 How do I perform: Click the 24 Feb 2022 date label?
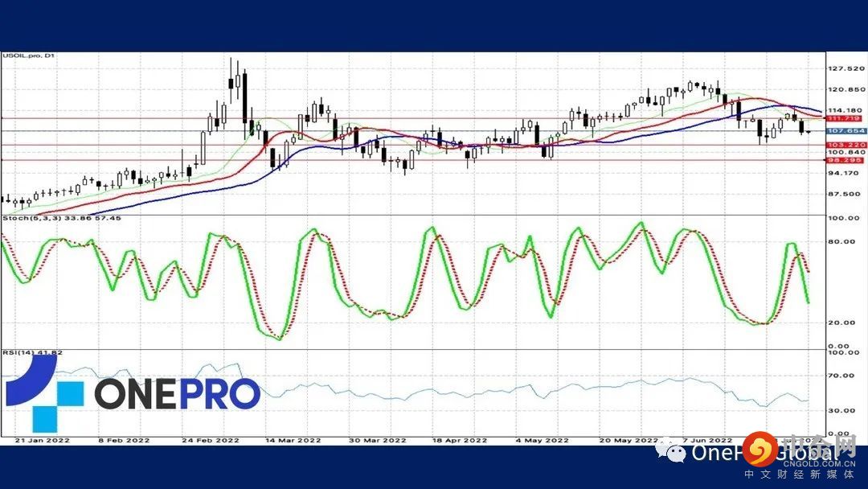[211, 440]
